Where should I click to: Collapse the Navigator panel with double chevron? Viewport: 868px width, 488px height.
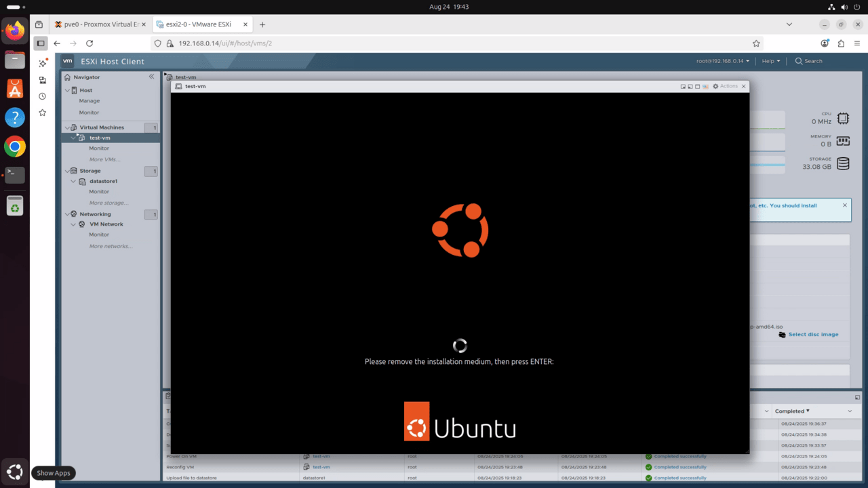(151, 77)
